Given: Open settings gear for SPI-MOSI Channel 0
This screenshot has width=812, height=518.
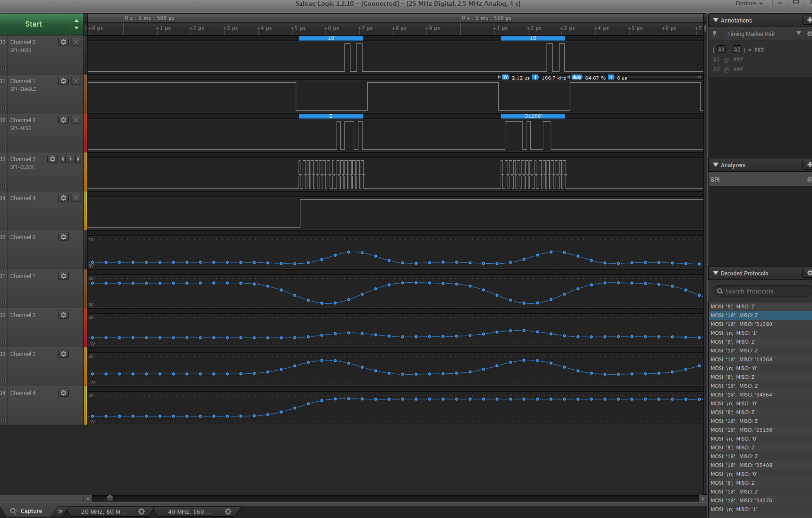Looking at the screenshot, I should [63, 42].
